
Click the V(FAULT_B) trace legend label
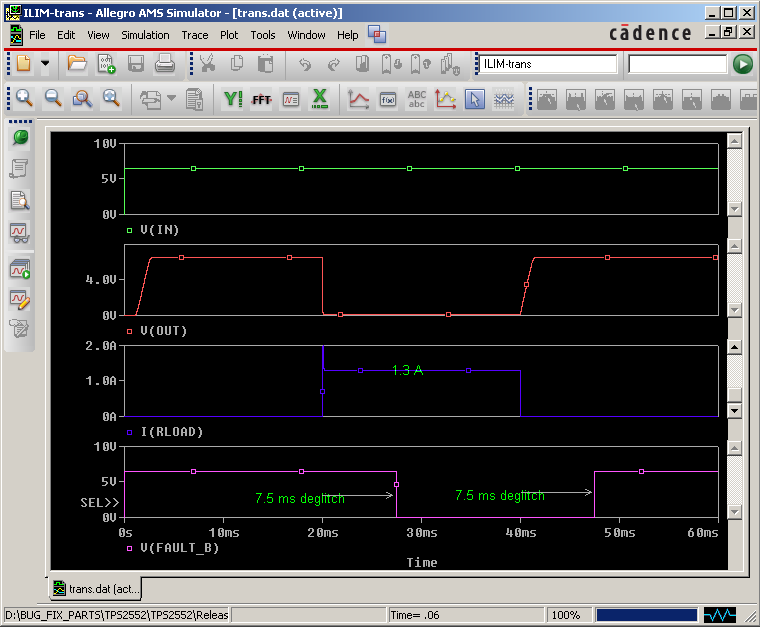179,548
